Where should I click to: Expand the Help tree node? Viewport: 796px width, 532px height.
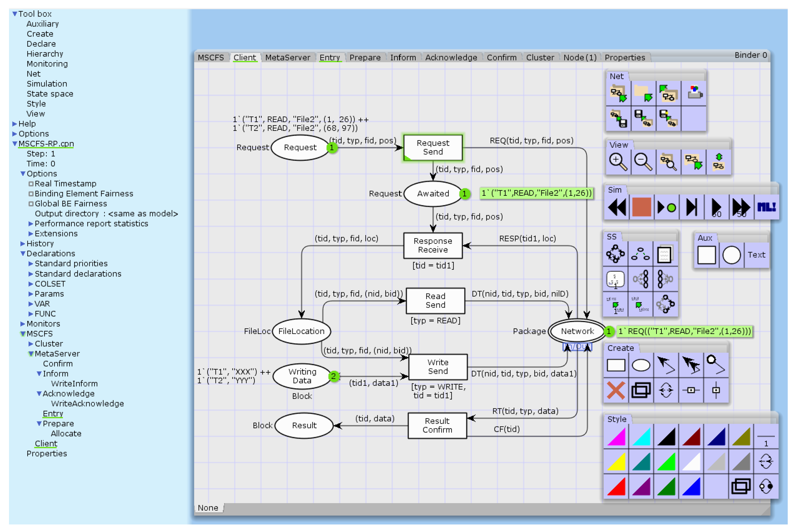point(15,124)
